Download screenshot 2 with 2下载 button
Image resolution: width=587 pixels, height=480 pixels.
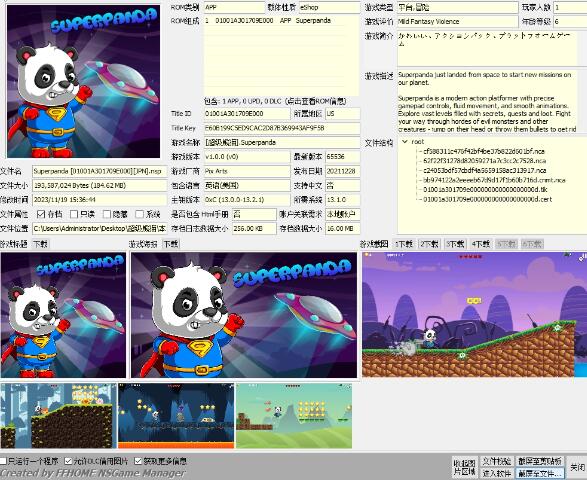(429, 244)
